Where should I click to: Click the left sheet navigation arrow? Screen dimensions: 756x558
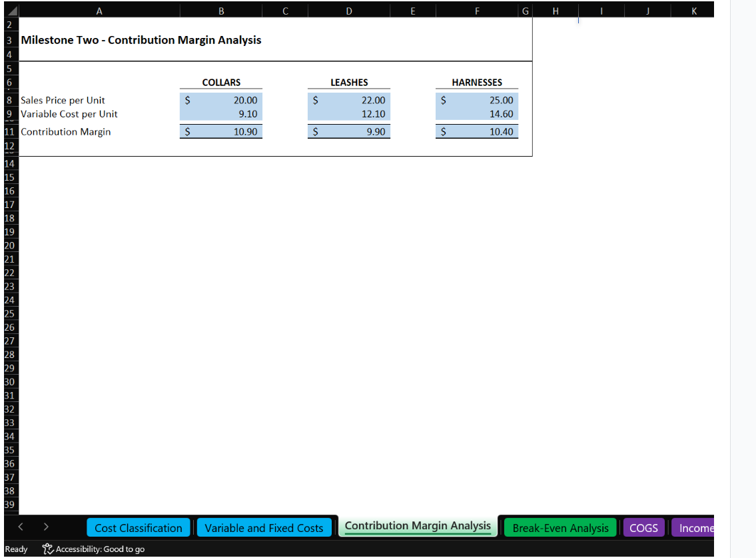[x=19, y=527]
